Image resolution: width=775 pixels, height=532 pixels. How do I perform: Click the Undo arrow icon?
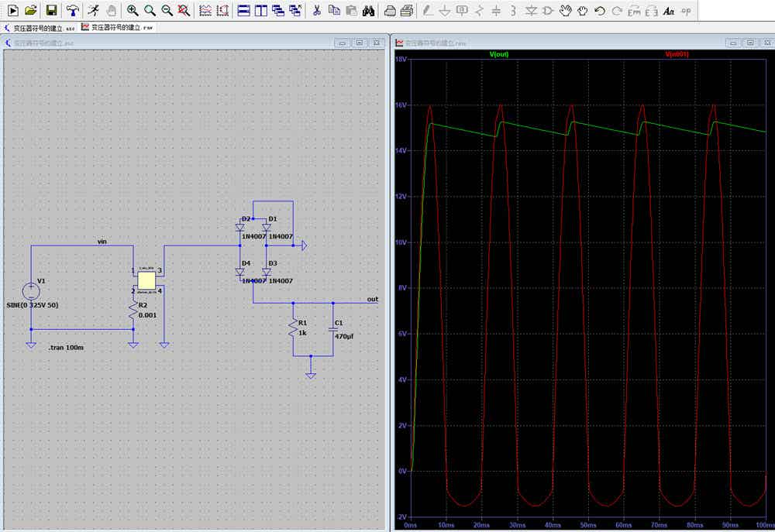coord(600,10)
